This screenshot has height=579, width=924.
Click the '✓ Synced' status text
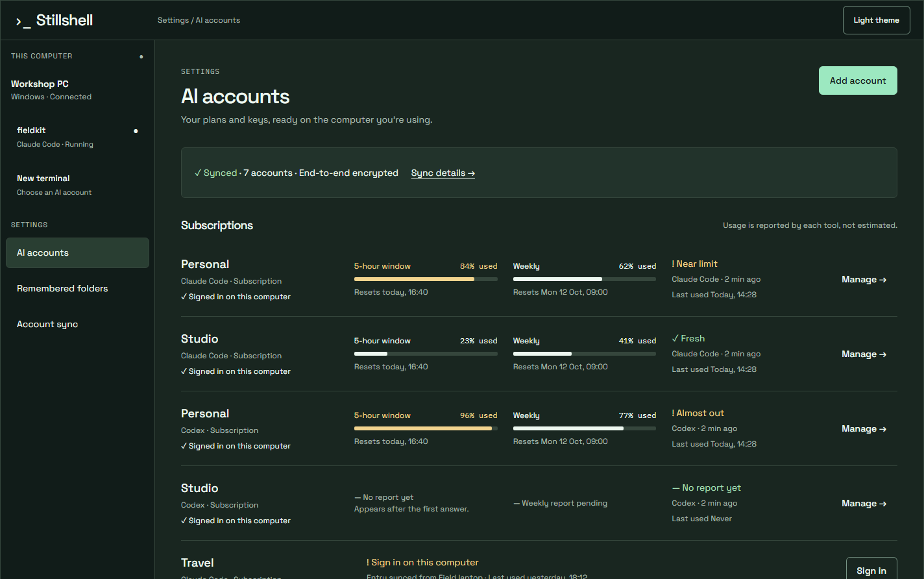point(215,173)
